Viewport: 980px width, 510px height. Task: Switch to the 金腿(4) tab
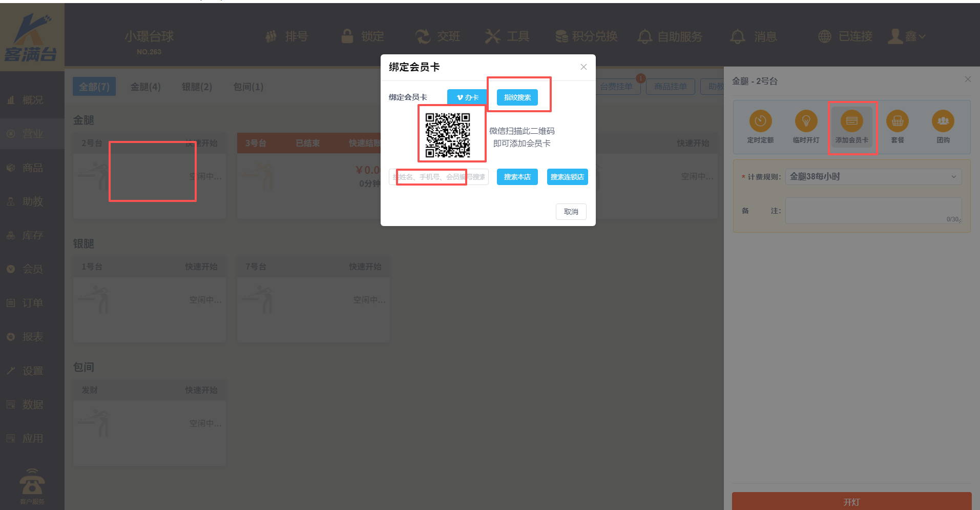pyautogui.click(x=145, y=87)
